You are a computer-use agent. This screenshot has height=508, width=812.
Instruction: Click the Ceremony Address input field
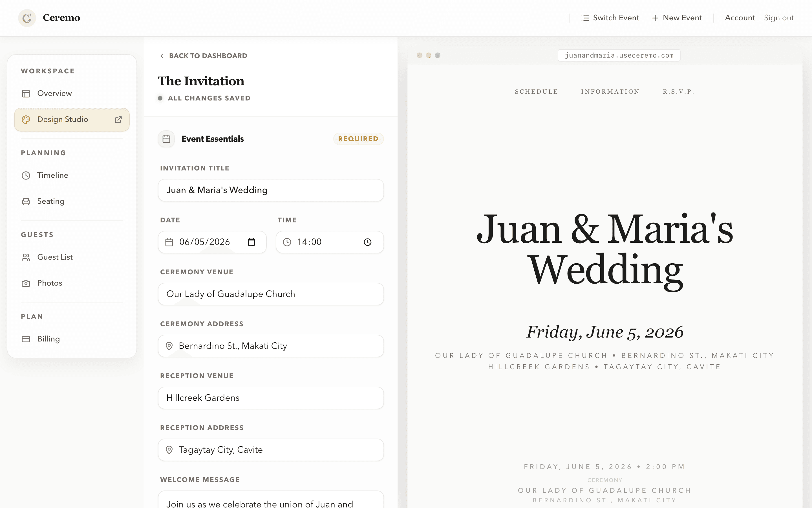click(271, 346)
